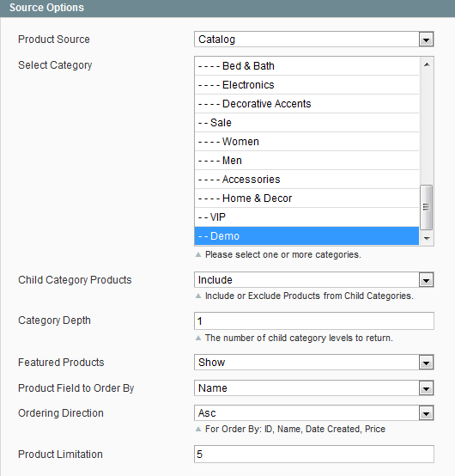
Task: Expand the Child Category Products dropdown
Action: tap(314, 279)
